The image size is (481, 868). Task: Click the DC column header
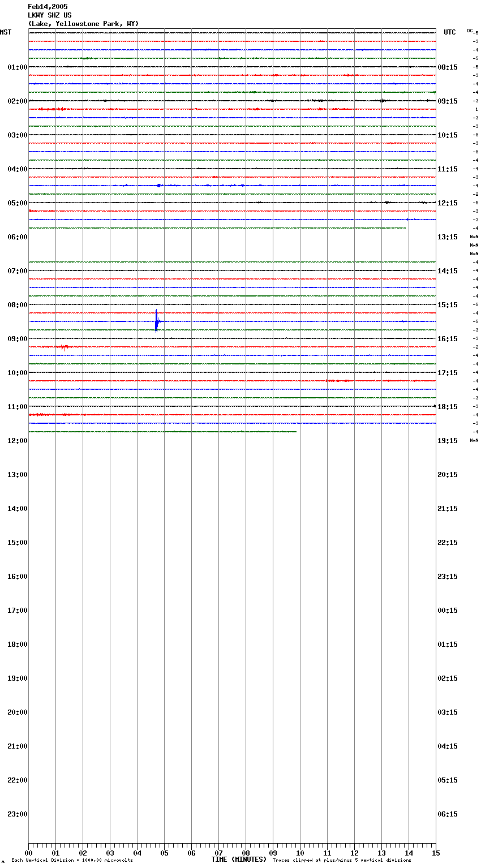pos(470,31)
